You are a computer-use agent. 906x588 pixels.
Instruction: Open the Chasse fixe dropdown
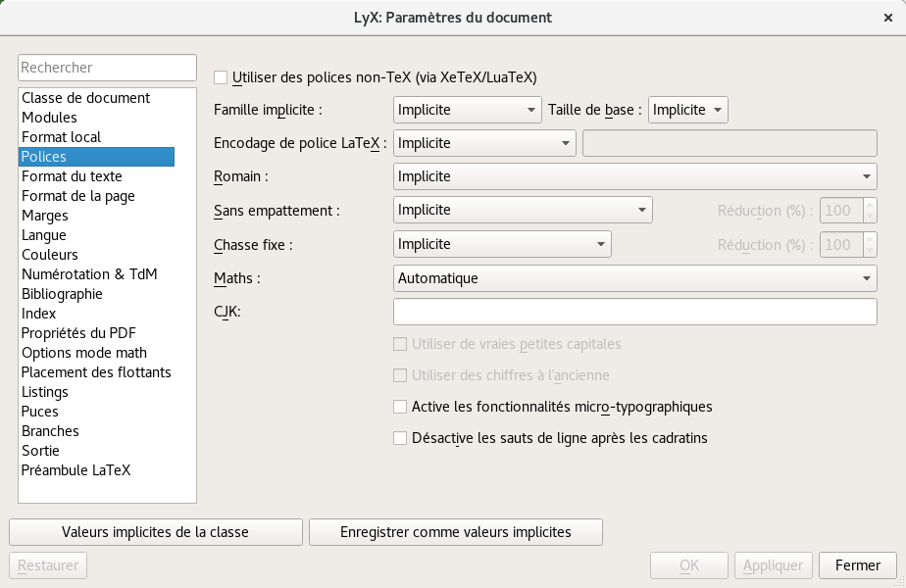502,244
